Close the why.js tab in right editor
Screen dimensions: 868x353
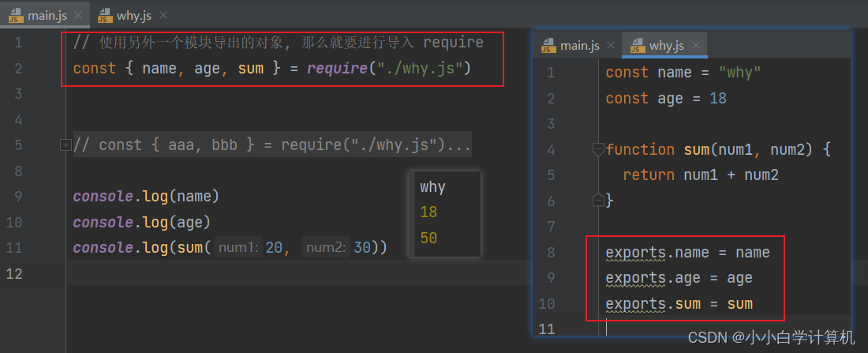[x=696, y=46]
